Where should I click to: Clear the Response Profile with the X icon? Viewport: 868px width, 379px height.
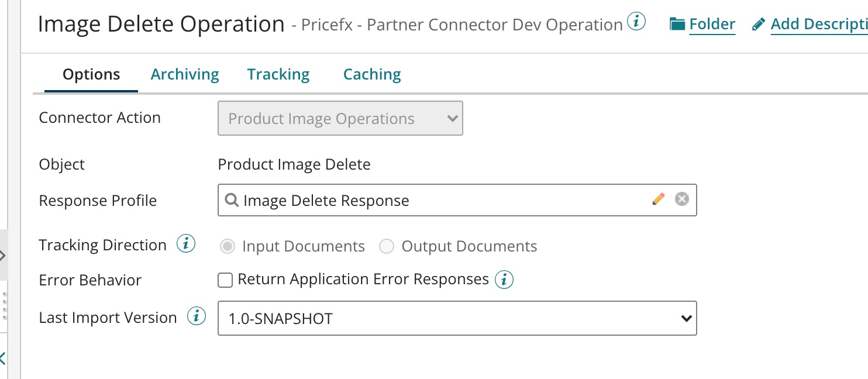[x=681, y=199]
